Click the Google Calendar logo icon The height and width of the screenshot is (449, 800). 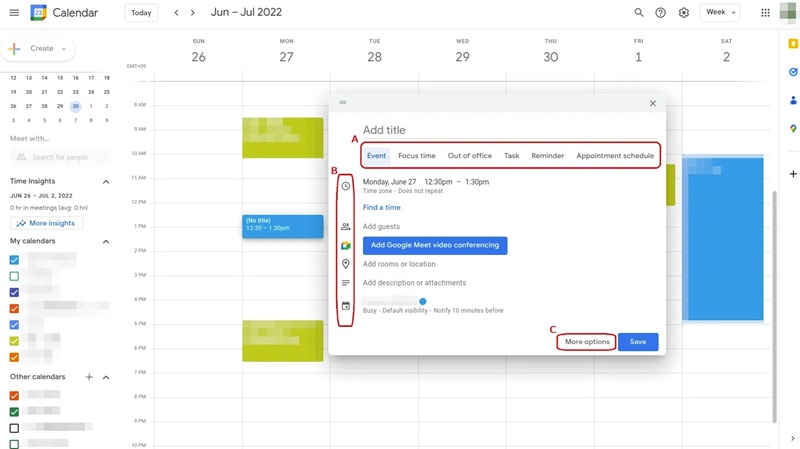(x=38, y=13)
